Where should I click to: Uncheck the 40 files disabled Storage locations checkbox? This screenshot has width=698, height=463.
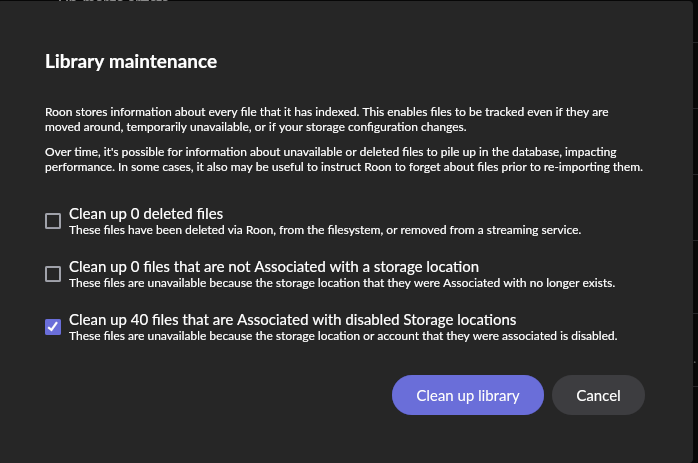tap(53, 327)
